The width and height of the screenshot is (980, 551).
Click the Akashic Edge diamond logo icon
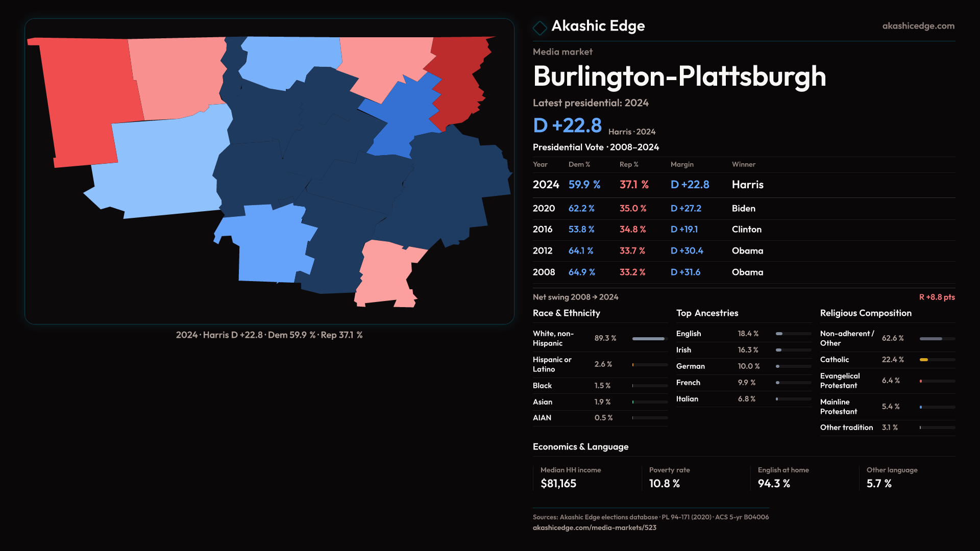click(x=540, y=27)
